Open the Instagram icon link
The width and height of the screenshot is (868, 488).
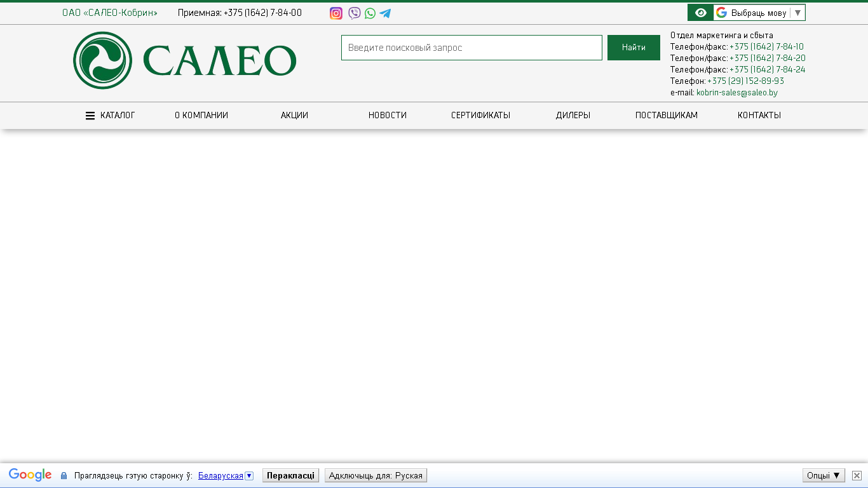click(336, 13)
